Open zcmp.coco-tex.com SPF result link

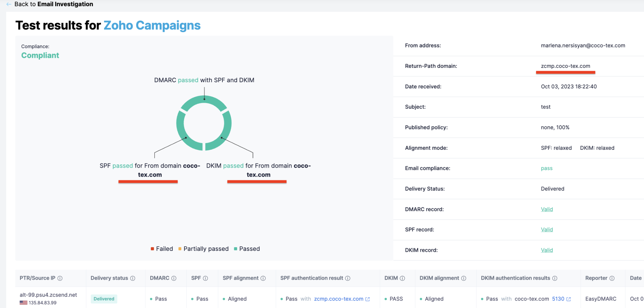tap(339, 299)
